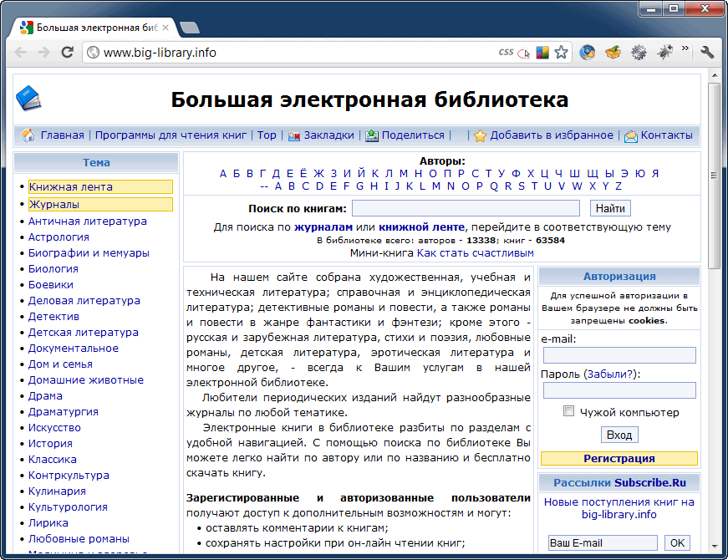728x560 pixels.
Task: Open the Chrome wrench settings menu
Action: point(707,53)
